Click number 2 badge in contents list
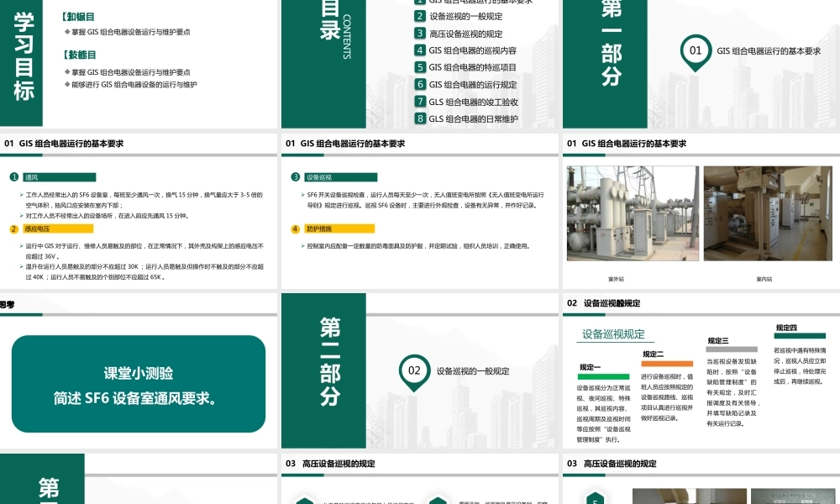 pos(420,16)
